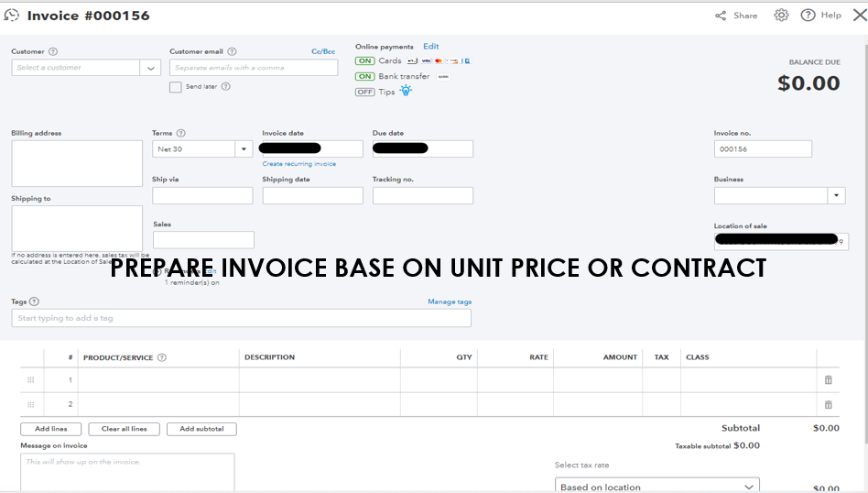Click the BALANCE DUE $0.00 amount
Image resolution: width=868 pixels, height=493 pixels.
click(x=808, y=83)
